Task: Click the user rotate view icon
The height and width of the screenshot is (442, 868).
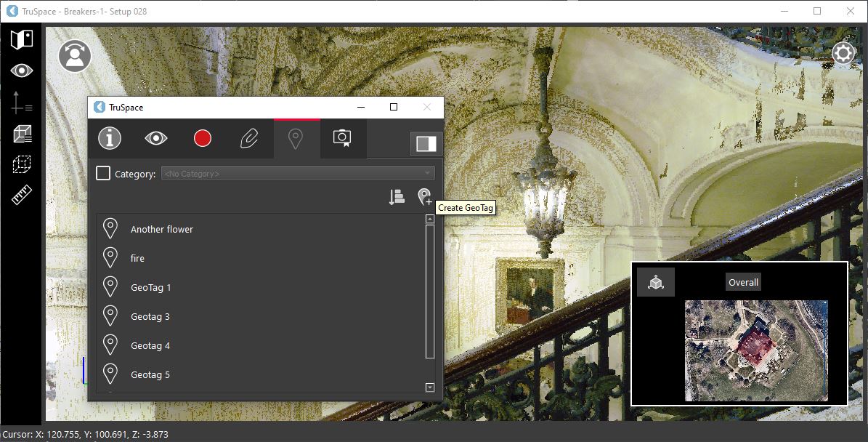Action: [75, 57]
